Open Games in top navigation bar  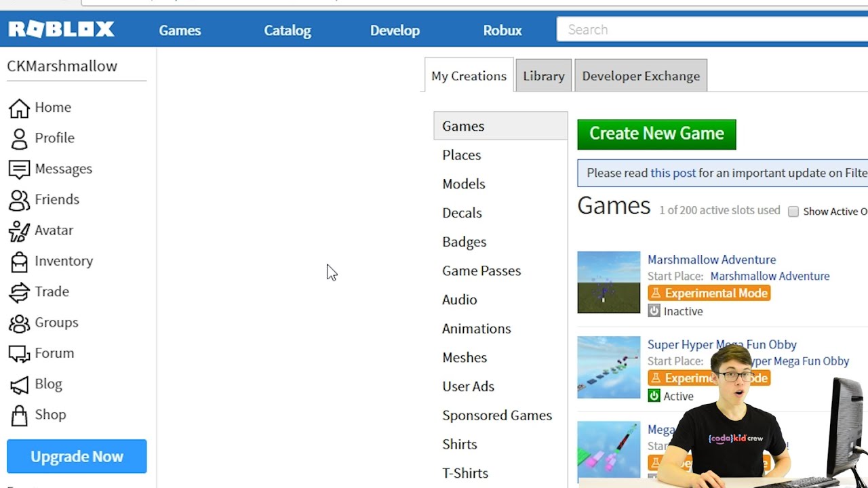(x=180, y=30)
